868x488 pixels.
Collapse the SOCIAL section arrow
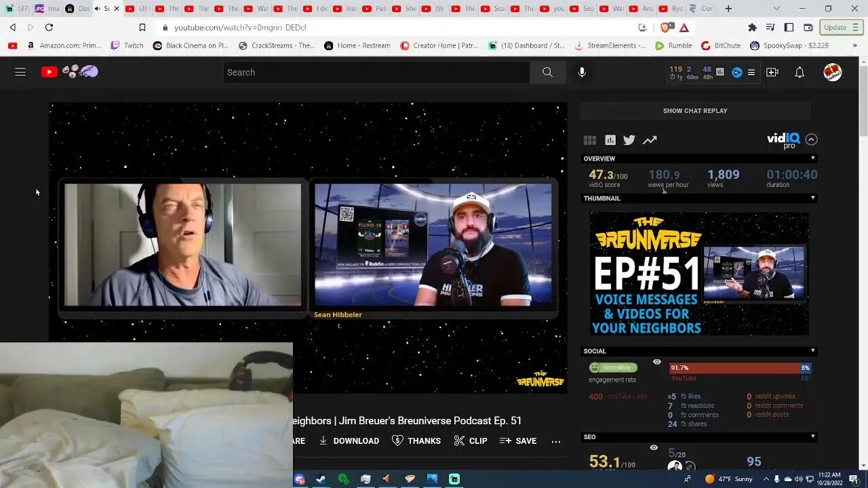pos(813,351)
